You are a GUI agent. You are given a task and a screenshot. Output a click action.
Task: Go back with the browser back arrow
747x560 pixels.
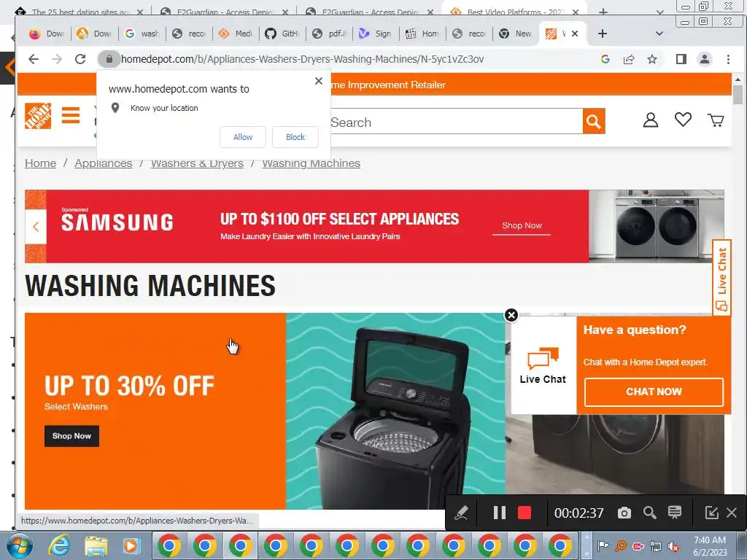point(34,59)
